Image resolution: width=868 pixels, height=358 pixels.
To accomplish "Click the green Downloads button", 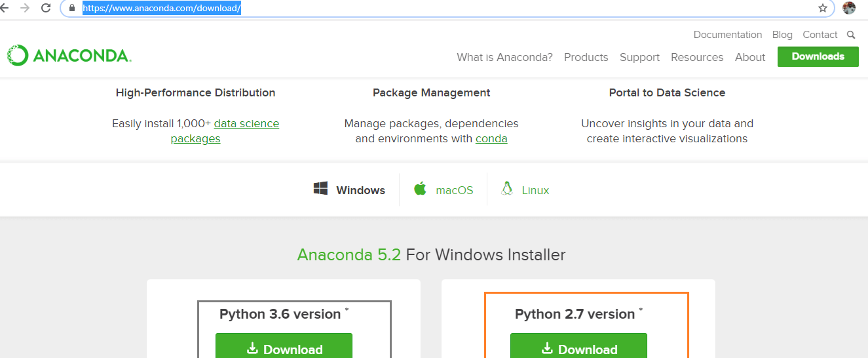I will point(818,56).
